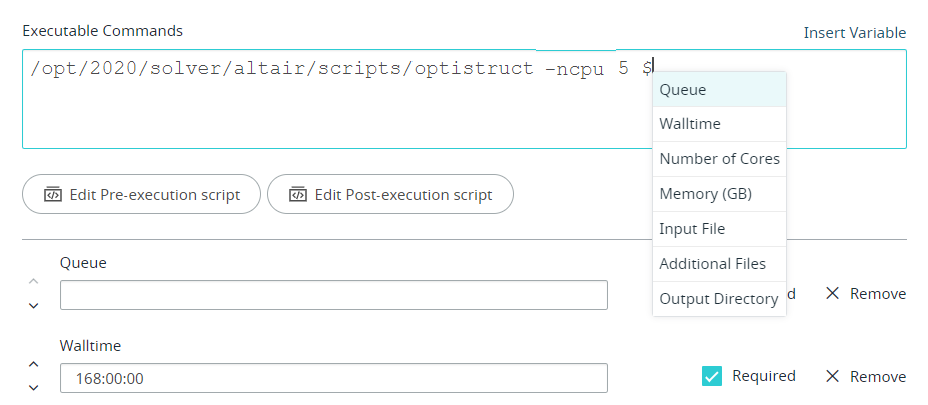The image size is (928, 405).
Task: Click the Edit Post-execution script button
Action: (x=390, y=195)
